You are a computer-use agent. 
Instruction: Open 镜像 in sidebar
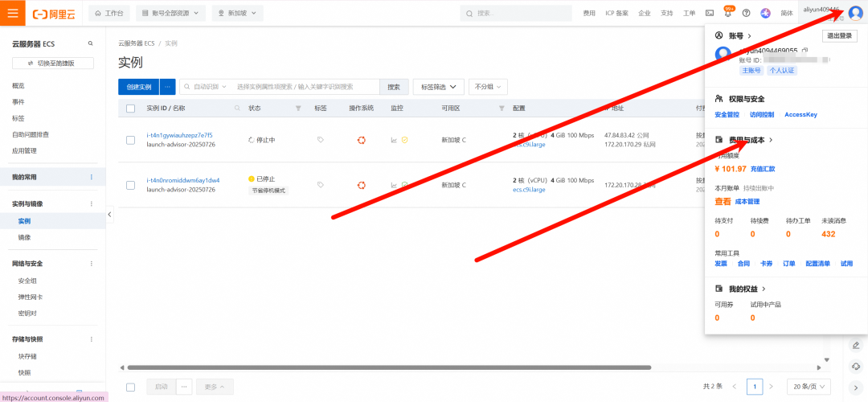[24, 237]
